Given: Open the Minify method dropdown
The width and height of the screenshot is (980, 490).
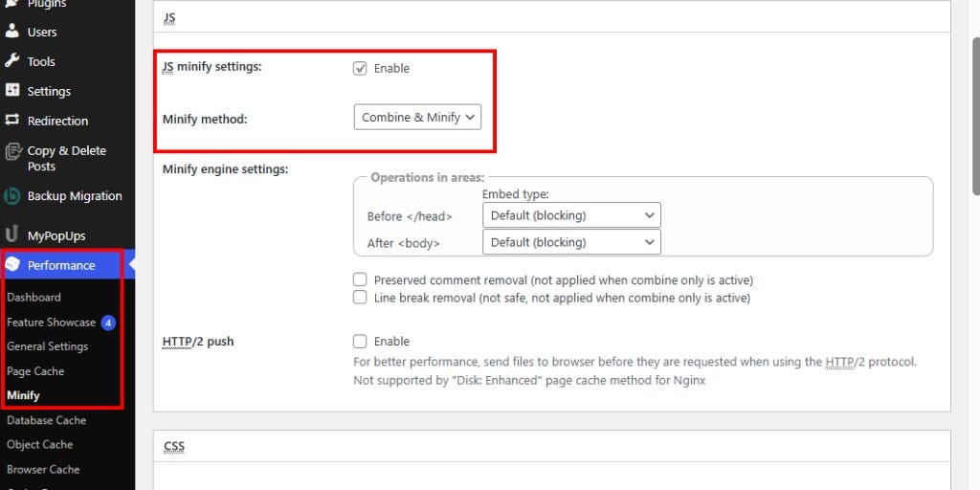Looking at the screenshot, I should (417, 117).
